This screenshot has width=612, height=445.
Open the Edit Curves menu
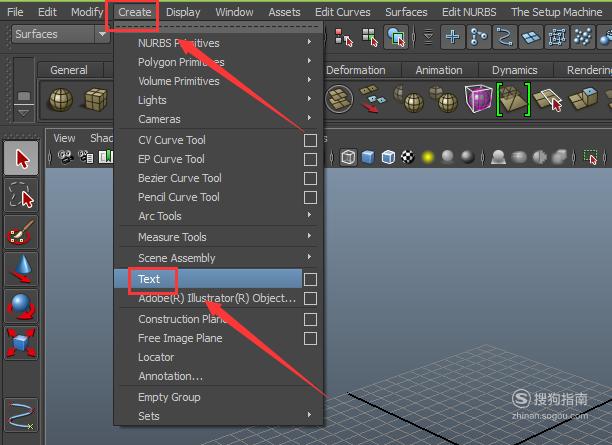pyautogui.click(x=343, y=12)
